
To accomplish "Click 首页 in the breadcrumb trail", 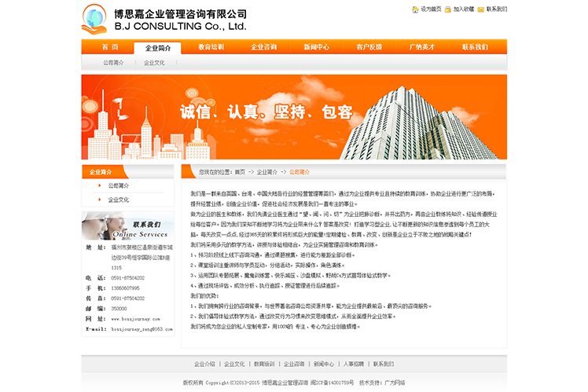I will 240,171.
